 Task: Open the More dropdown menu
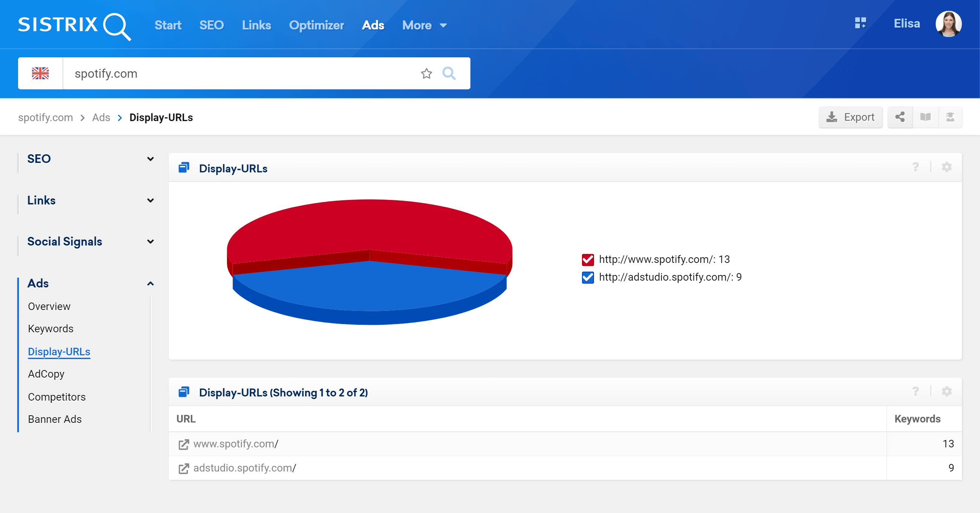pos(424,25)
